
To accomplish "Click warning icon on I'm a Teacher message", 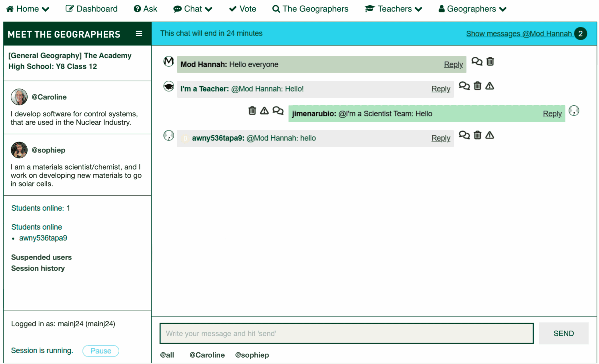I will [489, 86].
